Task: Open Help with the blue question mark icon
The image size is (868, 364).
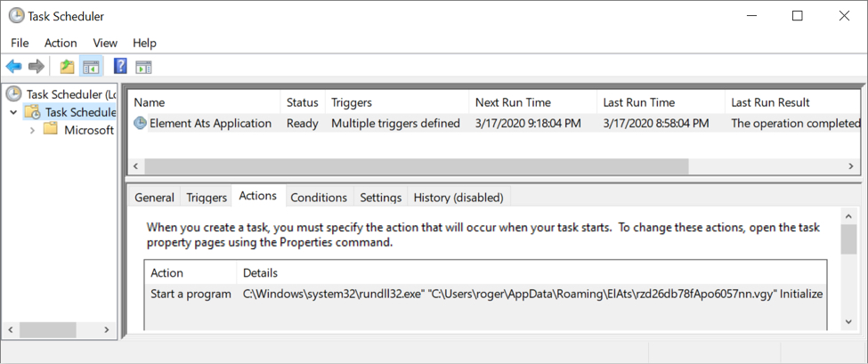Action: click(x=120, y=67)
